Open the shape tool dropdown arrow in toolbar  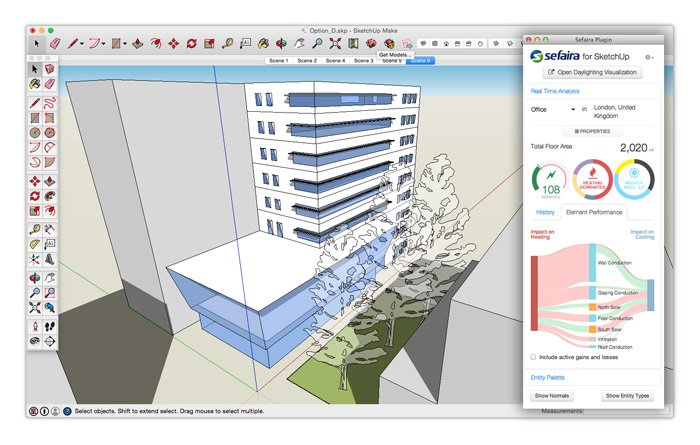127,44
